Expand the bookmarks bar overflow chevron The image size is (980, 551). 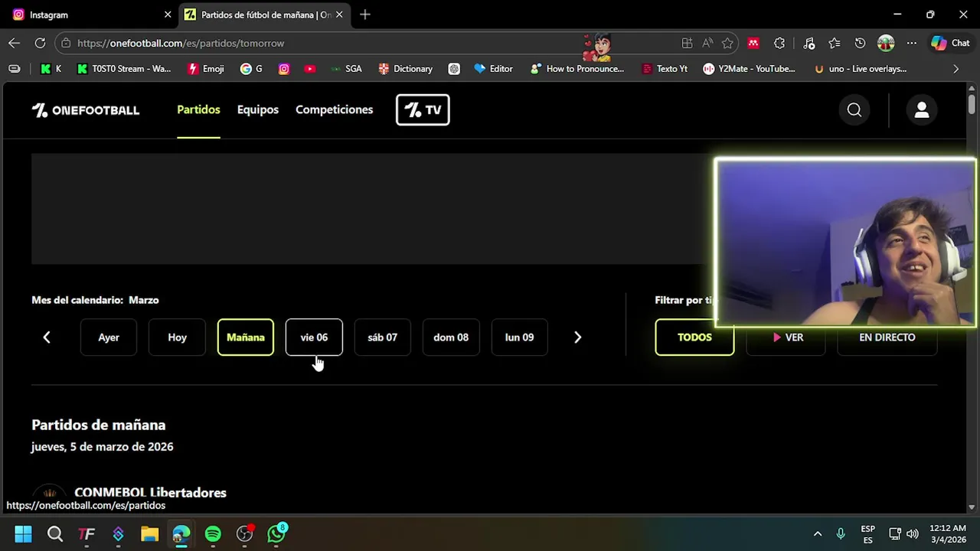955,69
